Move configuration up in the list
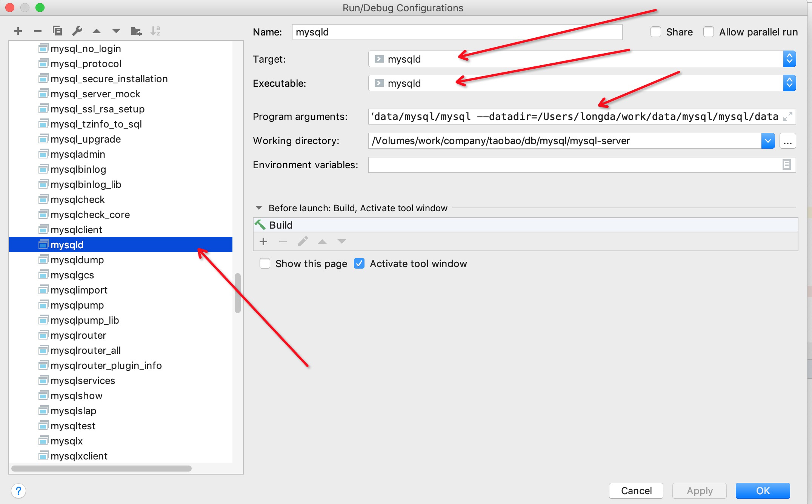 coord(97,31)
